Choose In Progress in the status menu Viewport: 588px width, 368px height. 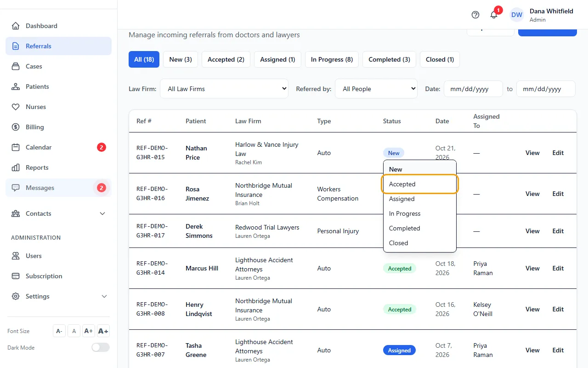pos(420,213)
